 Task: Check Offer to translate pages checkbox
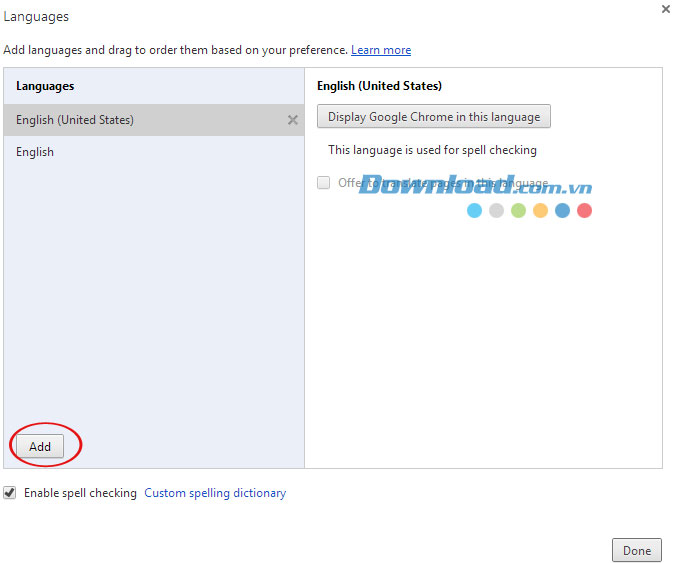(324, 182)
